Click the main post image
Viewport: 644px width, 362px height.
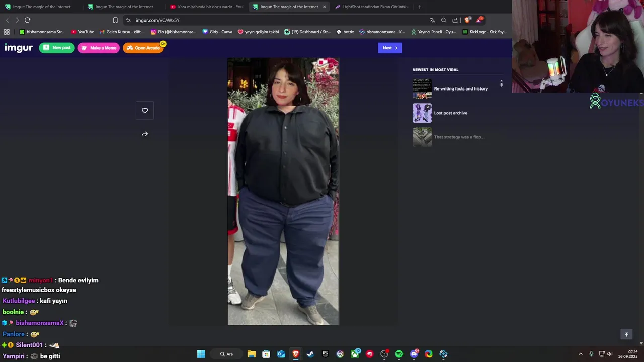click(x=283, y=192)
